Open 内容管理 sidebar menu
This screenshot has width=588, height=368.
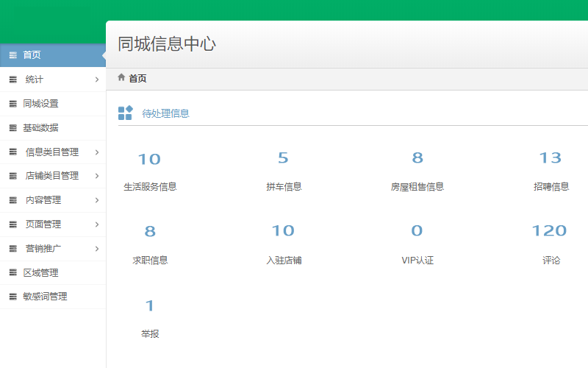(x=43, y=200)
